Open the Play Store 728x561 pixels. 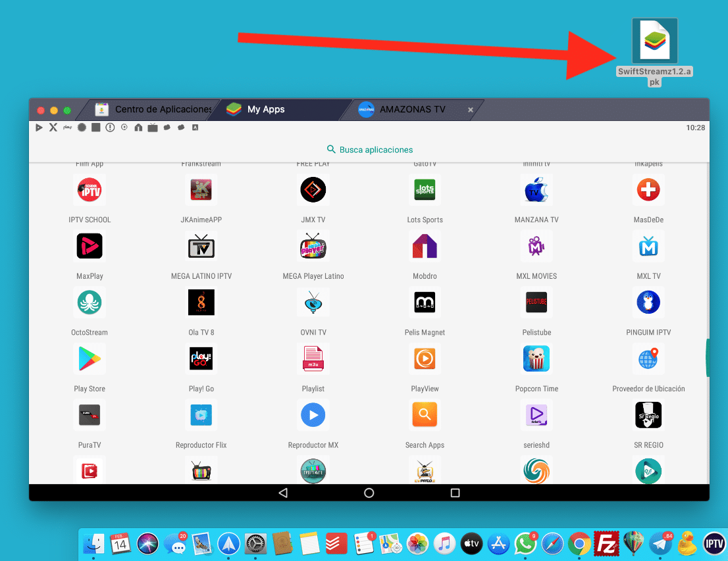(90, 358)
